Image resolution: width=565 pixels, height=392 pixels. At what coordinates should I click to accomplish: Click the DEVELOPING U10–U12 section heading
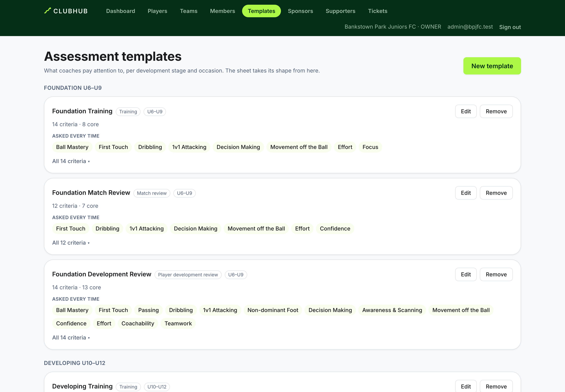point(75,363)
